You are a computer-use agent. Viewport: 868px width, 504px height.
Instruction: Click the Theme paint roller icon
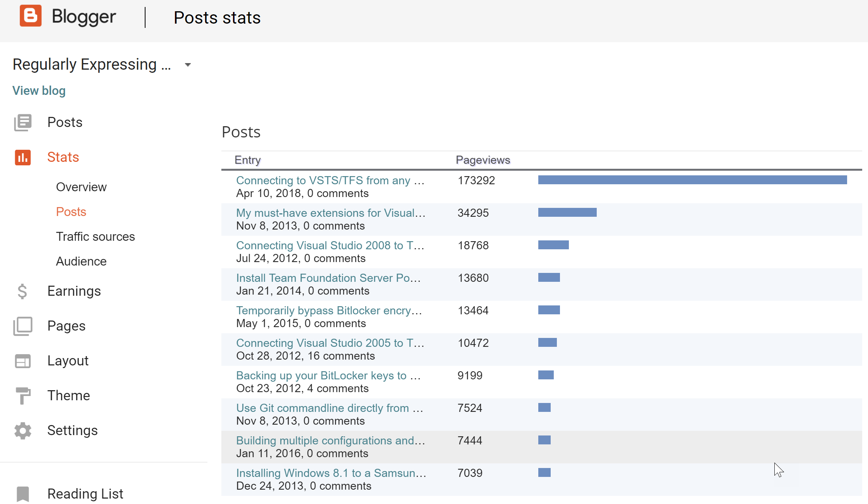tap(23, 396)
